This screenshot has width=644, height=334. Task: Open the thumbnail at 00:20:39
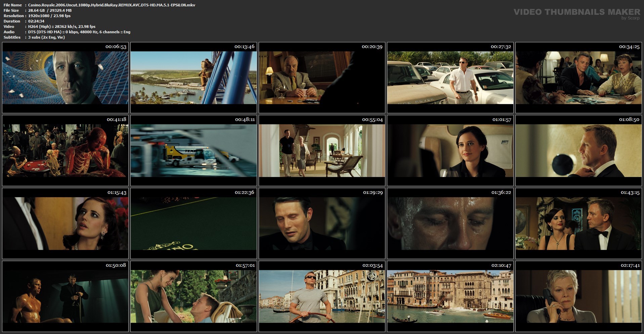[322, 78]
